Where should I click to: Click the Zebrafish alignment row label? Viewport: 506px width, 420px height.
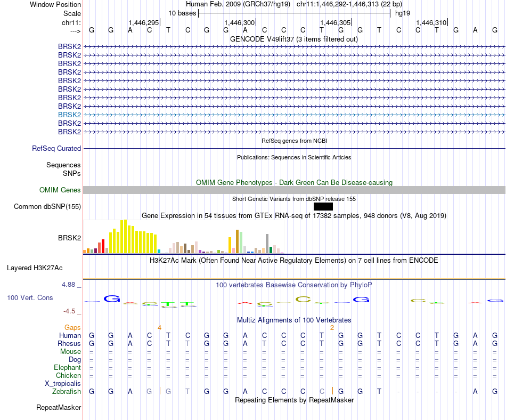(67, 391)
